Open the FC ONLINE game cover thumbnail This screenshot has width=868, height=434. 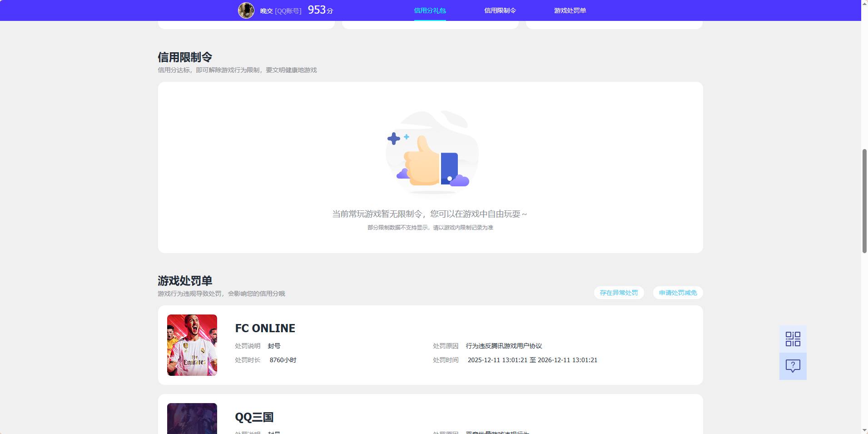[192, 345]
